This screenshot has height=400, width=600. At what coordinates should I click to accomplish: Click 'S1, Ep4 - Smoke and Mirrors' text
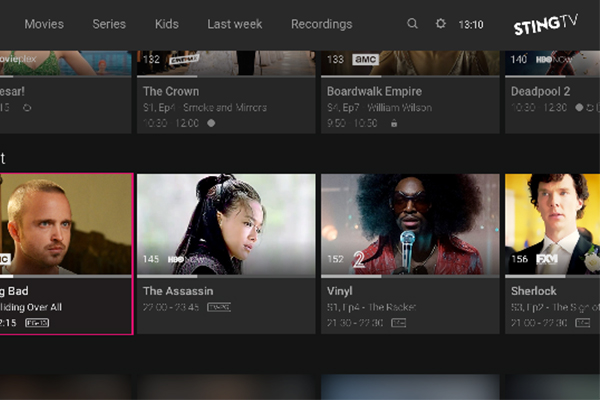(205, 108)
